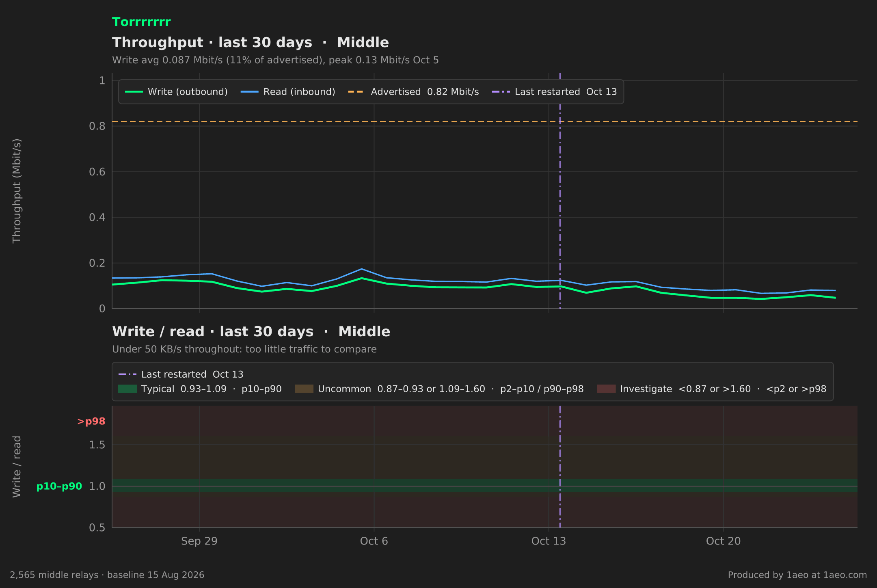877x588 pixels.
Task: Click the green Write line legend swatch
Action: click(134, 92)
